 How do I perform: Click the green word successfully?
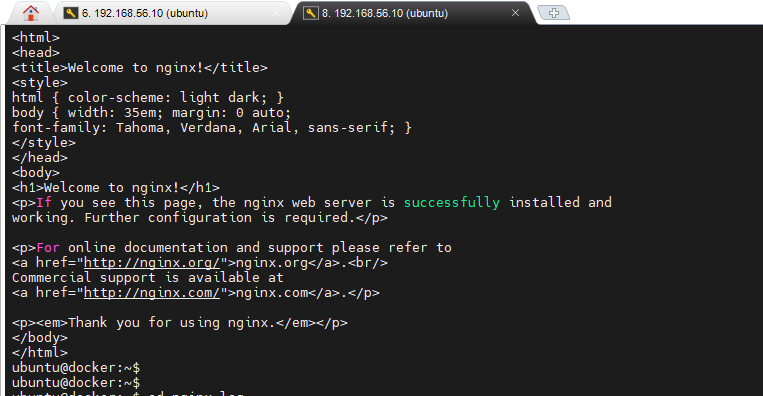click(452, 203)
